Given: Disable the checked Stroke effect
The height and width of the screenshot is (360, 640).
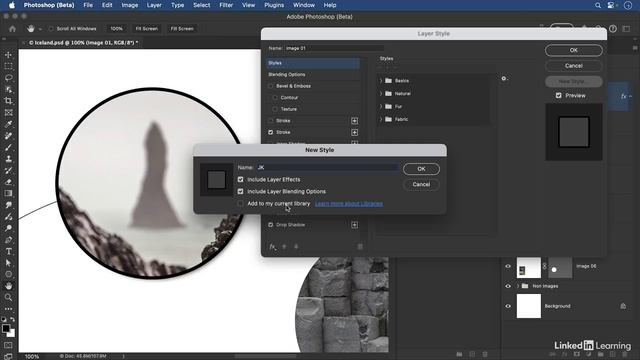Looking at the screenshot, I should click(x=271, y=132).
